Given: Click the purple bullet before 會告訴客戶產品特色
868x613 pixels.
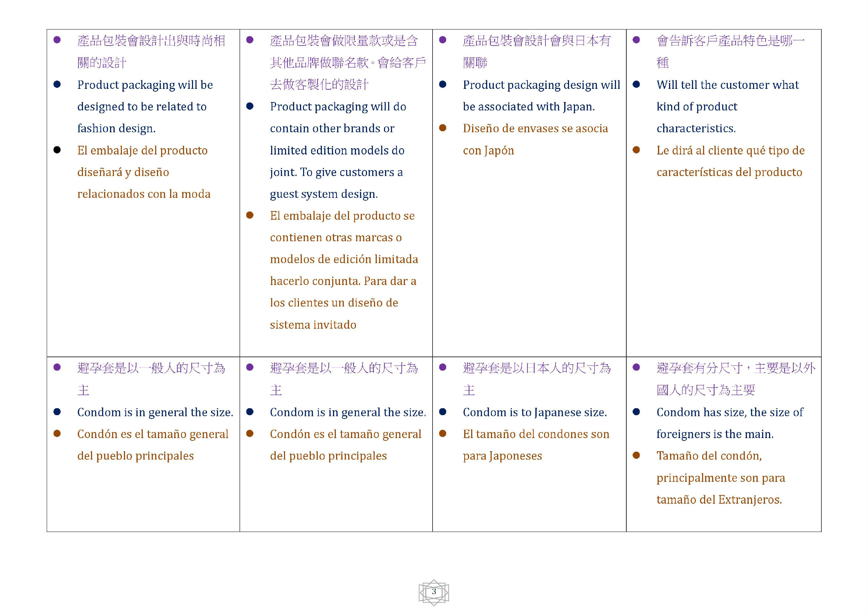Looking at the screenshot, I should point(636,40).
